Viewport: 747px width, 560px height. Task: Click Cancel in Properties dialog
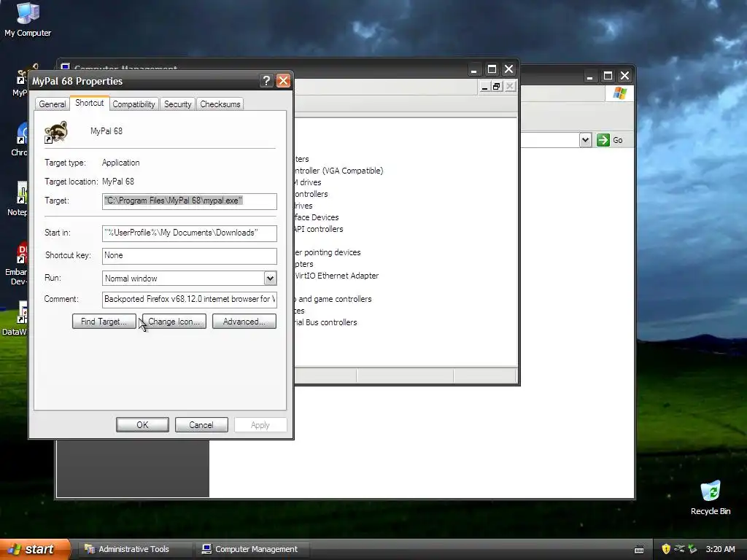coord(201,425)
